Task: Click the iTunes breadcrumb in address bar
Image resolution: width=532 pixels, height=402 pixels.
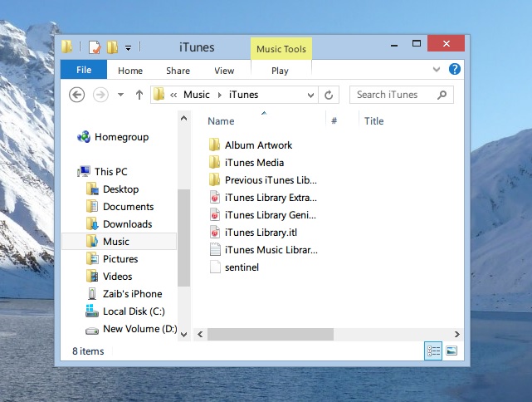Action: coord(244,95)
